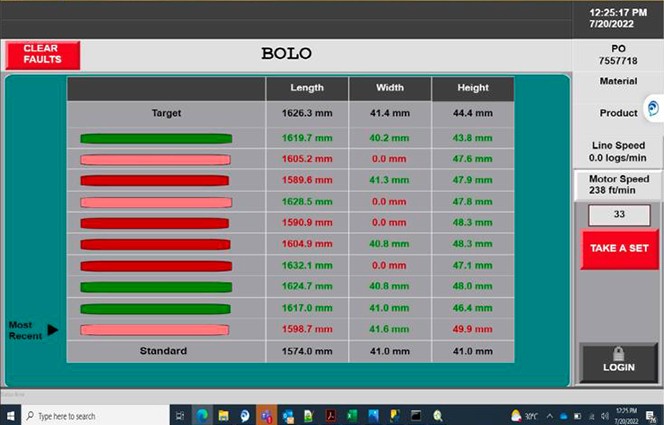The height and width of the screenshot is (425, 664).
Task: Open the green Excel taskbar icon
Action: click(x=352, y=415)
